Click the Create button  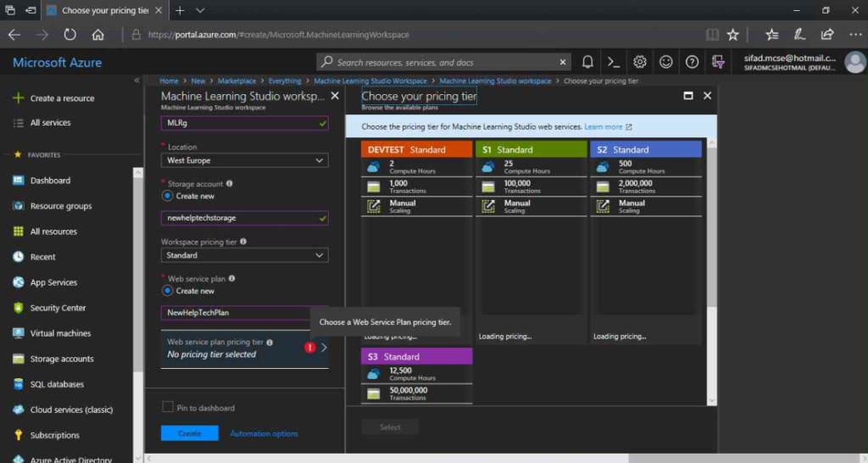click(189, 433)
